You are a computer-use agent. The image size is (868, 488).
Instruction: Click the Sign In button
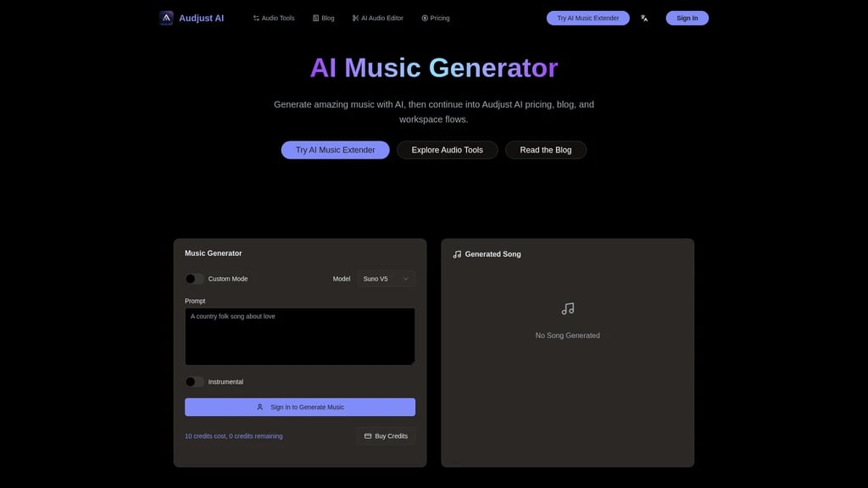[x=687, y=19]
